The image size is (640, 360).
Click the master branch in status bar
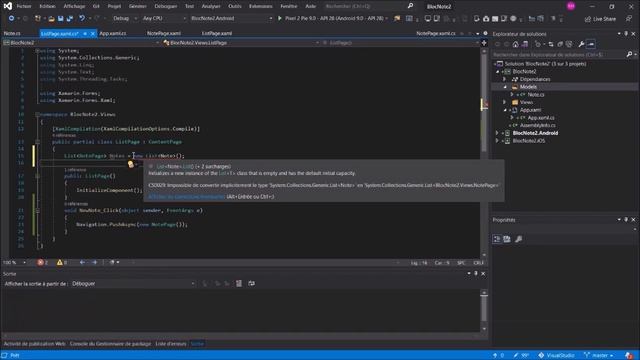click(598, 355)
